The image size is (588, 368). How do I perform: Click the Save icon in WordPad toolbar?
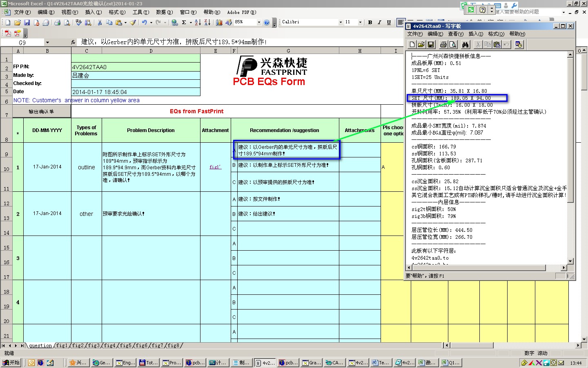click(x=431, y=45)
